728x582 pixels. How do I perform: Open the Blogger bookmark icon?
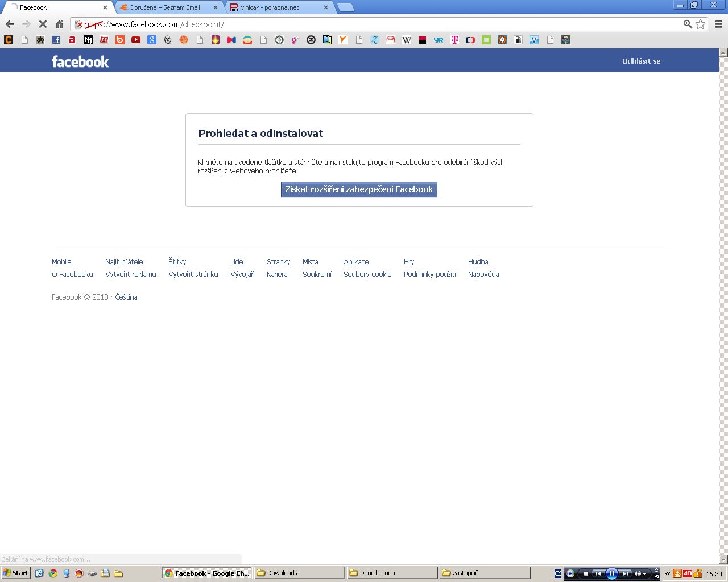tap(120, 40)
